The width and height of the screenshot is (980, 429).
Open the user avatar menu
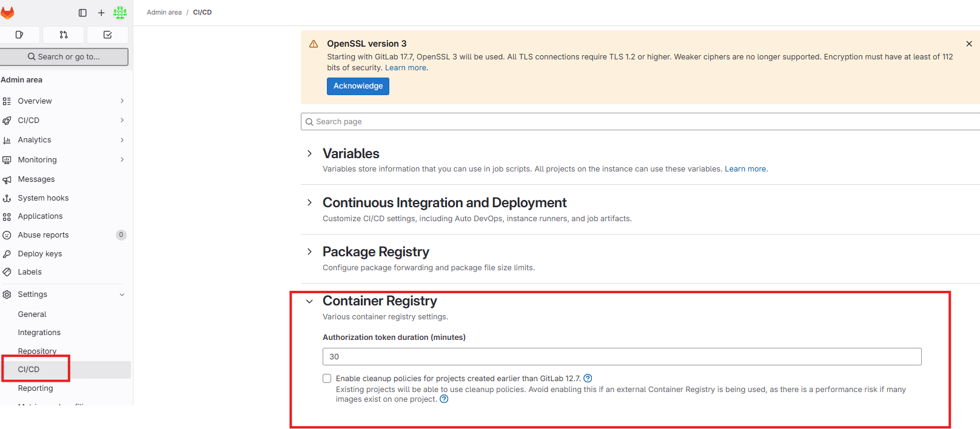[120, 13]
